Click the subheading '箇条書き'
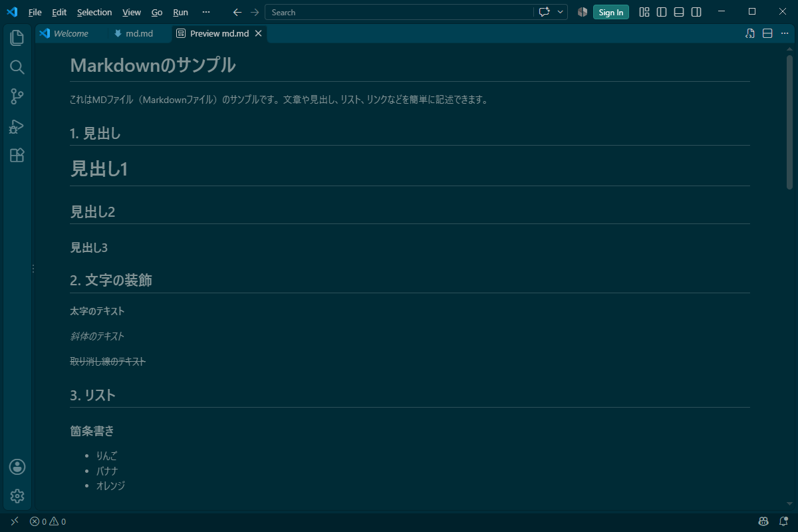The height and width of the screenshot is (532, 798). coord(92,431)
